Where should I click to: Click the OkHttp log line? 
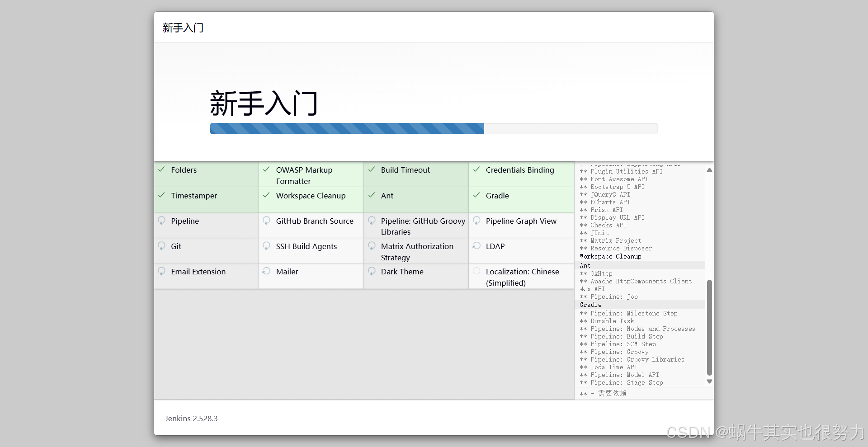[x=596, y=273]
